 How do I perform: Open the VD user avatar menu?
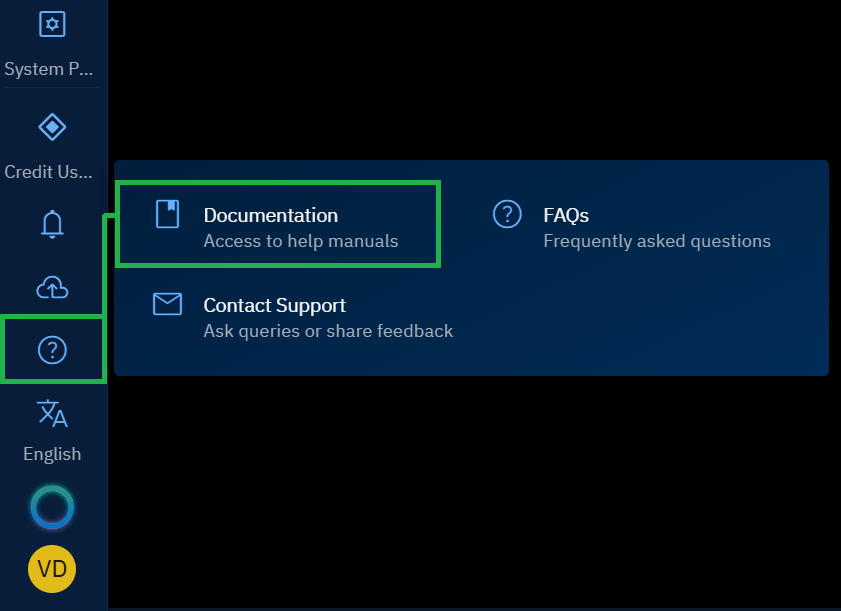[x=52, y=569]
